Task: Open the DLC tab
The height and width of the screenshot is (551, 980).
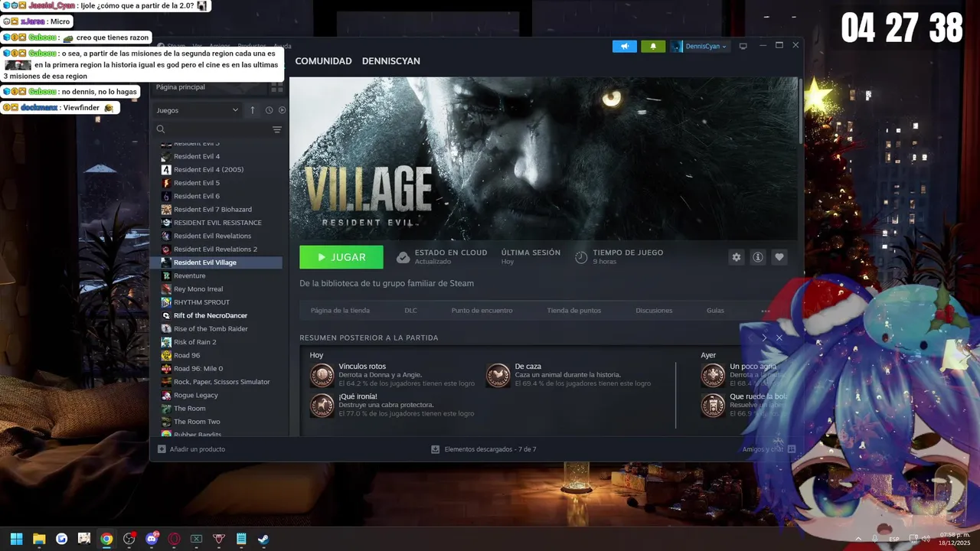Action: [410, 311]
